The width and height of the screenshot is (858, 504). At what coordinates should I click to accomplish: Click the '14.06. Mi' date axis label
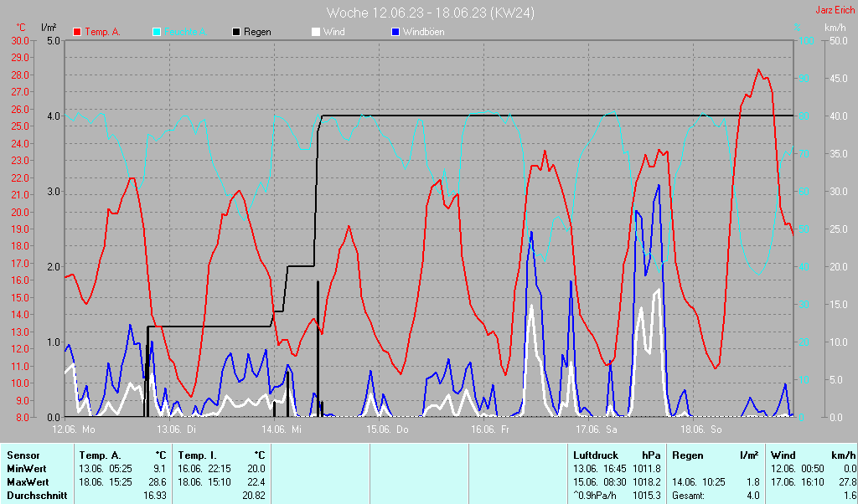tap(282, 429)
